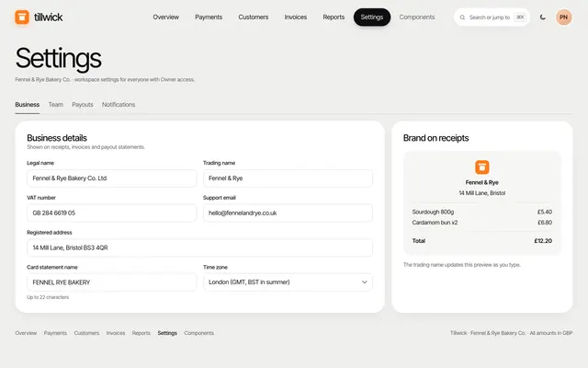Image resolution: width=588 pixels, height=368 pixels.
Task: Edit the Legal name field
Action: click(111, 178)
